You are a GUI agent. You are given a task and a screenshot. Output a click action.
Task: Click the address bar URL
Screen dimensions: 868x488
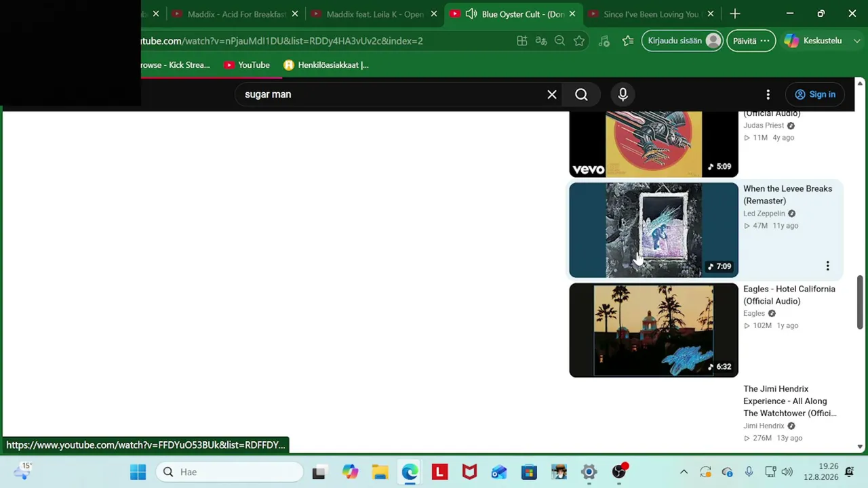point(281,41)
